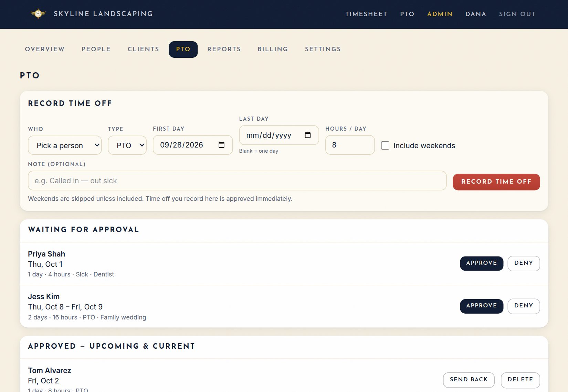Sign out of the account
568x392 pixels.
tap(517, 14)
